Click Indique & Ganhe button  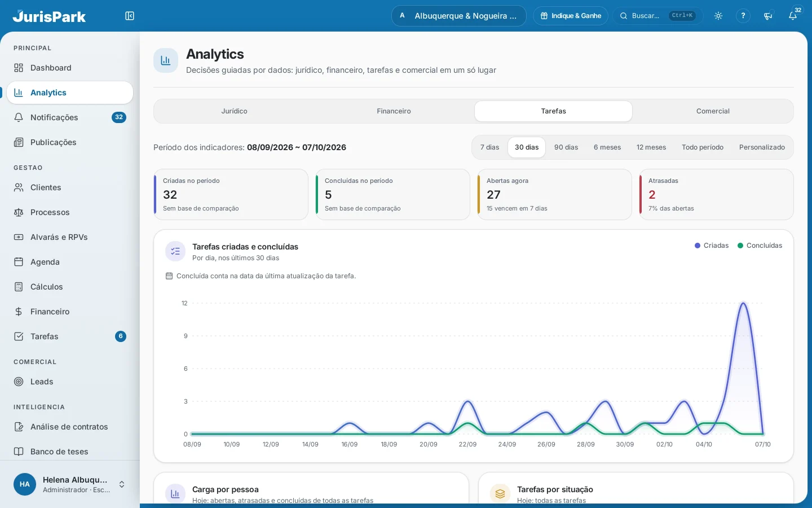(x=571, y=16)
